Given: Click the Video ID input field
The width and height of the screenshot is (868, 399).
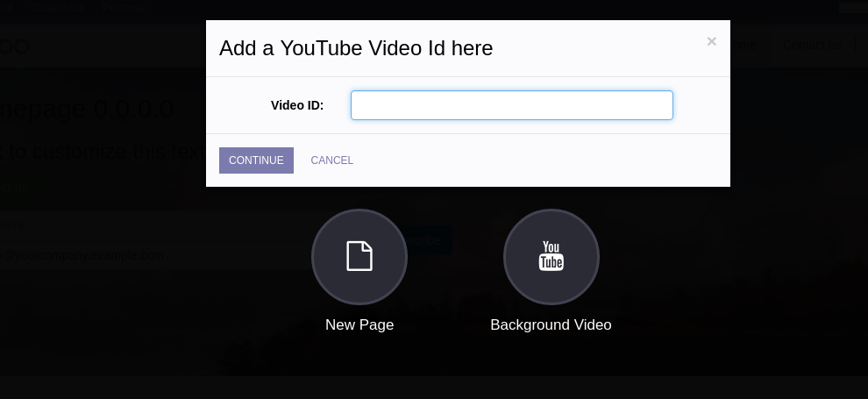Looking at the screenshot, I should (x=511, y=105).
